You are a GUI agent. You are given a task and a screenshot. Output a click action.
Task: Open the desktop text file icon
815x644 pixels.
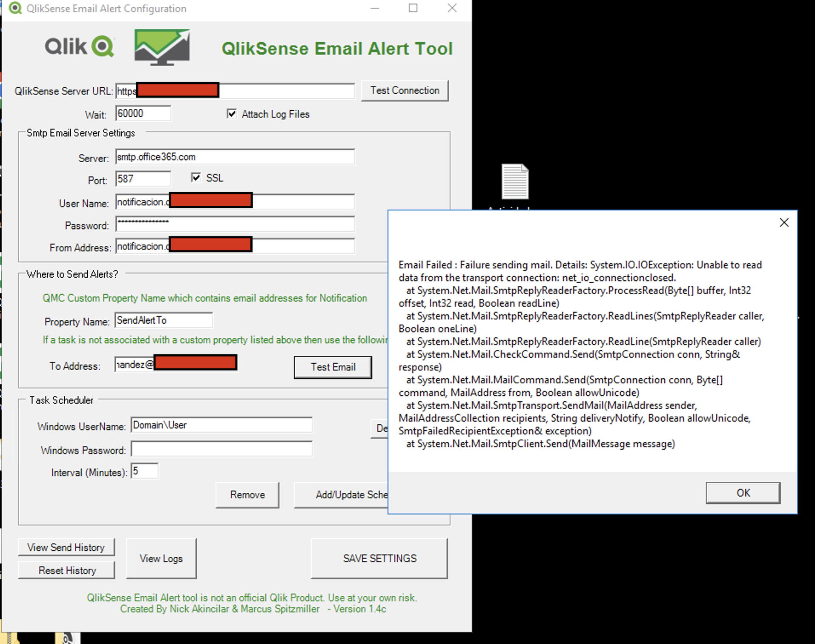(515, 181)
